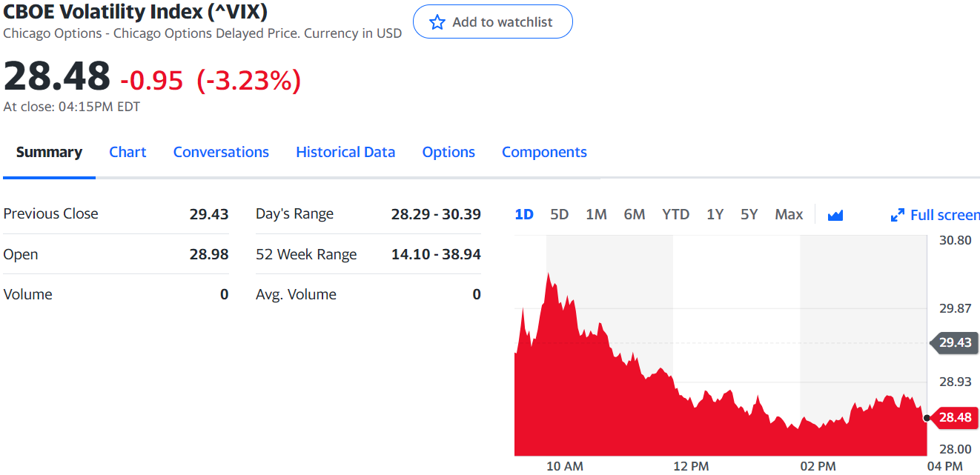The width and height of the screenshot is (980, 475).
Task: Set chart range to 5D
Action: 560,214
